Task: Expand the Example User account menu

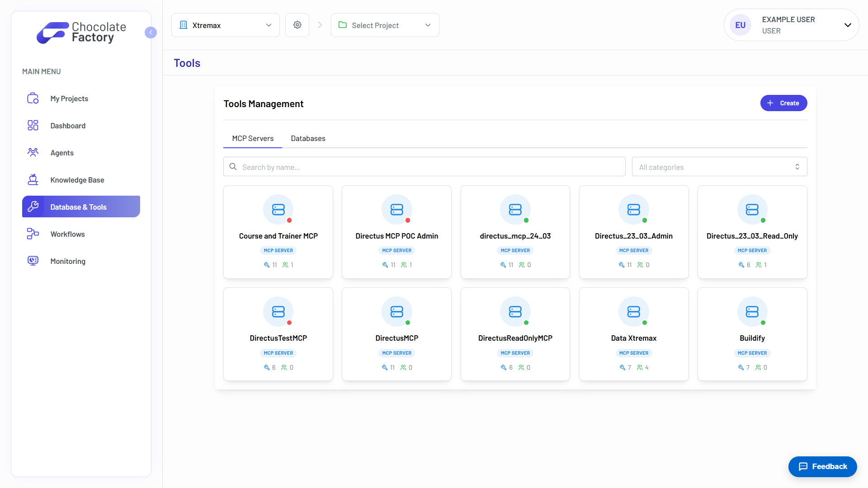Action: (x=792, y=25)
